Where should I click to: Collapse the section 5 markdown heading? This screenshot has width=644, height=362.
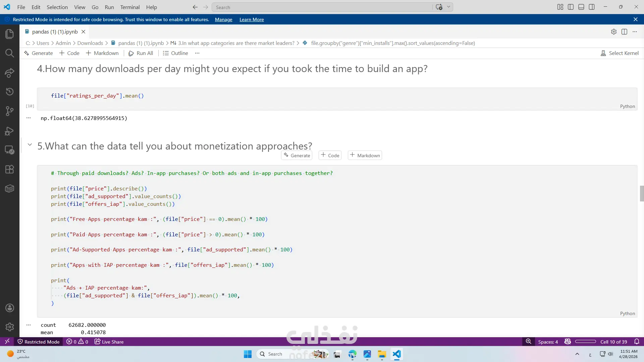pos(30,144)
